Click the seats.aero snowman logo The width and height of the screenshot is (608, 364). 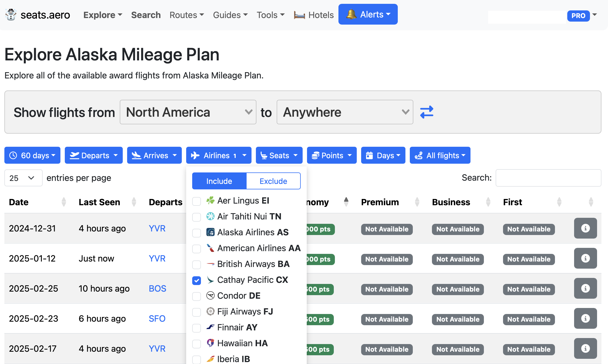[11, 15]
